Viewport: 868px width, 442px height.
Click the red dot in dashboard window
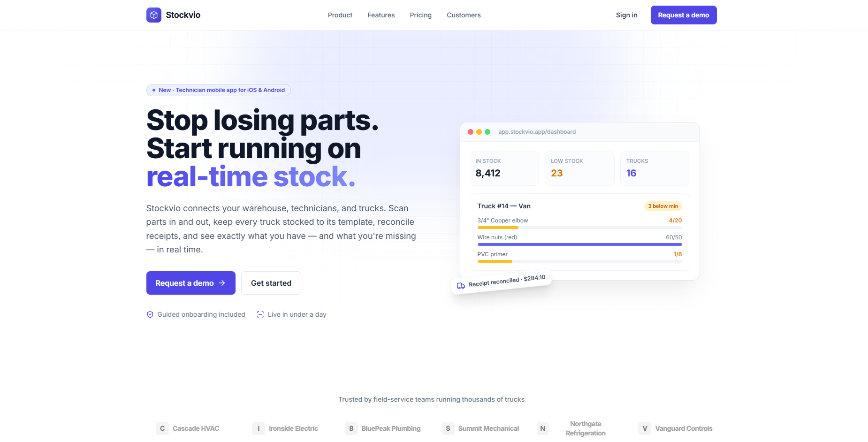click(471, 132)
